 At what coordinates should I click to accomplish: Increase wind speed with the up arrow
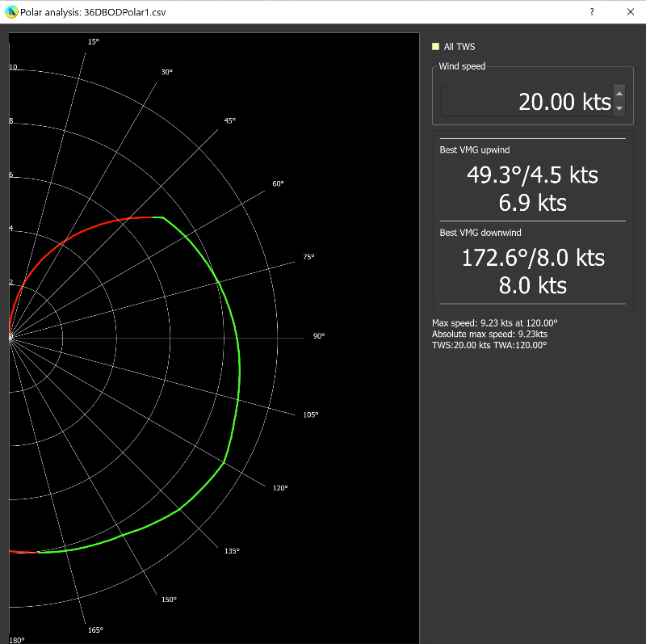point(619,94)
